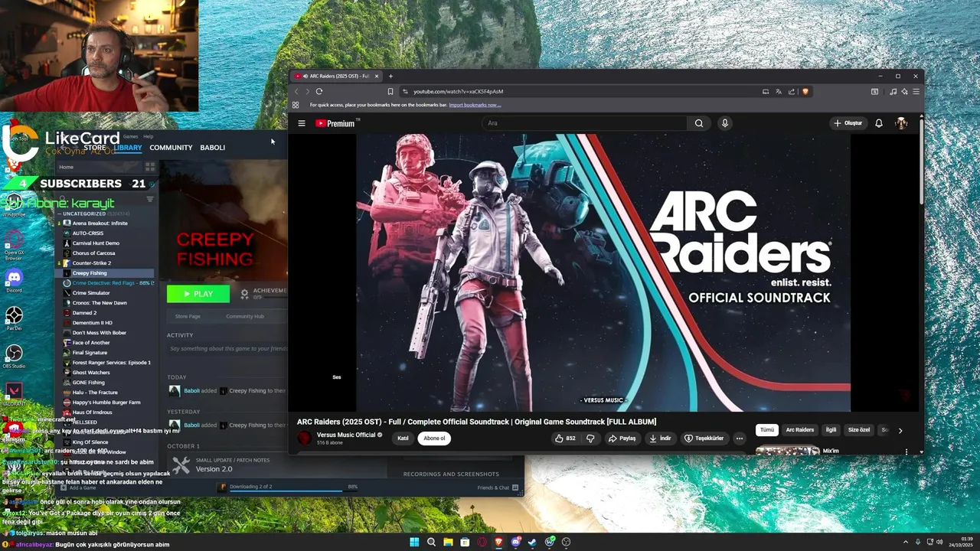This screenshot has width=980, height=551.
Task: Reload the page in the browser
Action: click(319, 92)
